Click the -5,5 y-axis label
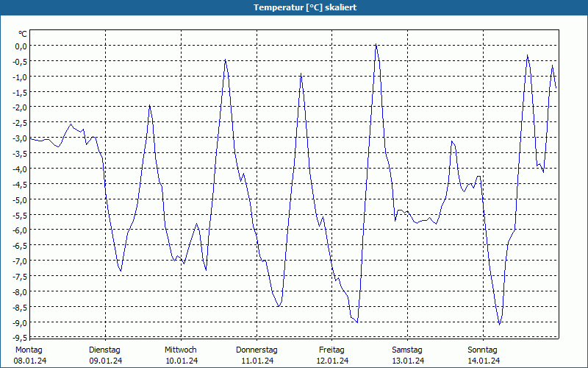The image size is (588, 368). click(x=20, y=215)
